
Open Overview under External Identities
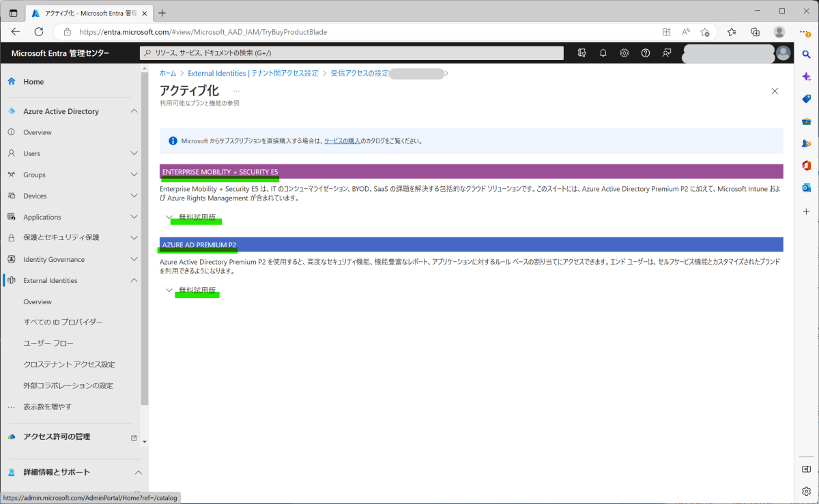(38, 301)
